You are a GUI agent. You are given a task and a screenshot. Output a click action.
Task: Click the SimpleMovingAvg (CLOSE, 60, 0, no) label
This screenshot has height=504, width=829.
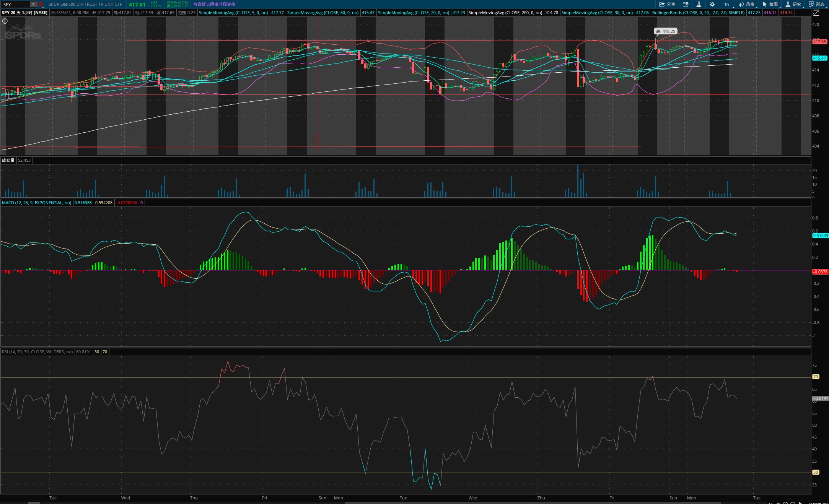(323, 13)
